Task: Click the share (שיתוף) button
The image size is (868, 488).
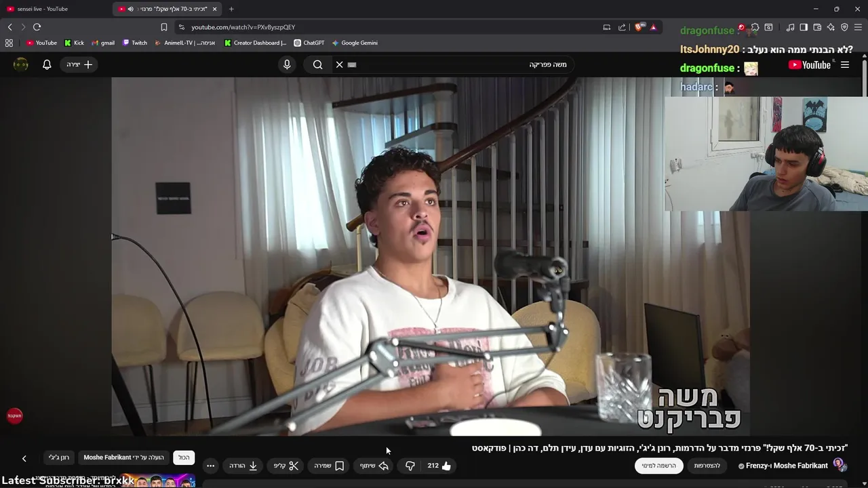Action: (x=374, y=466)
